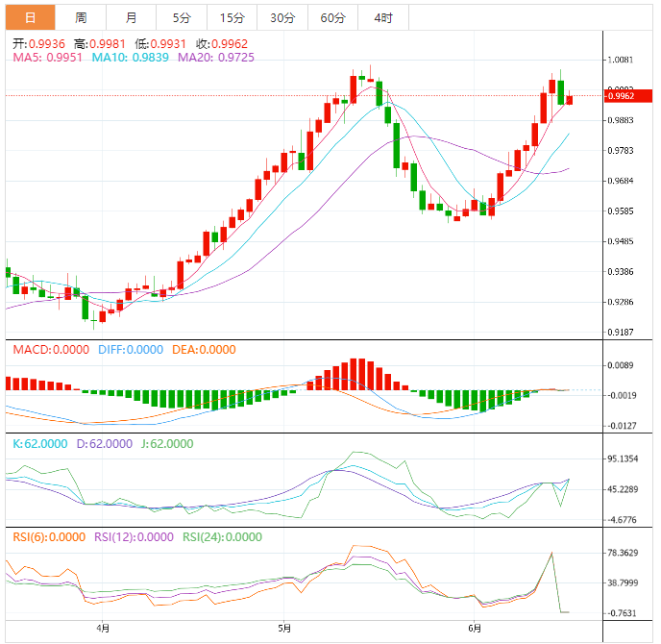Switch to the 15分 interval tab
The height and width of the screenshot is (644, 661).
pyautogui.click(x=232, y=18)
